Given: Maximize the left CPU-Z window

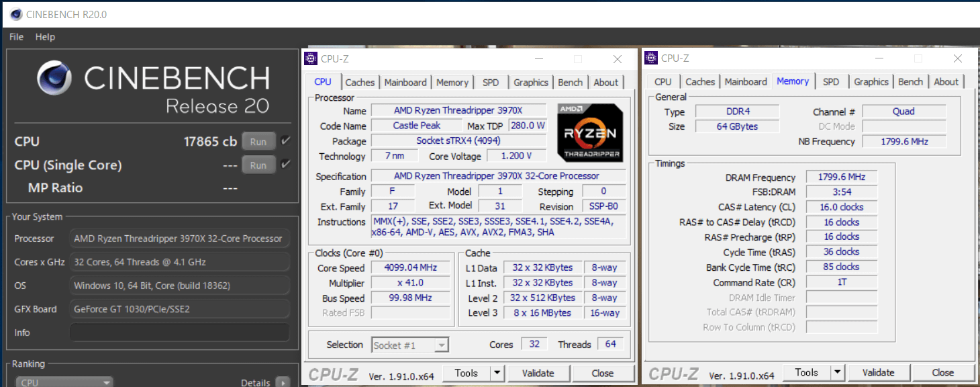Looking at the screenshot, I should 577,59.
